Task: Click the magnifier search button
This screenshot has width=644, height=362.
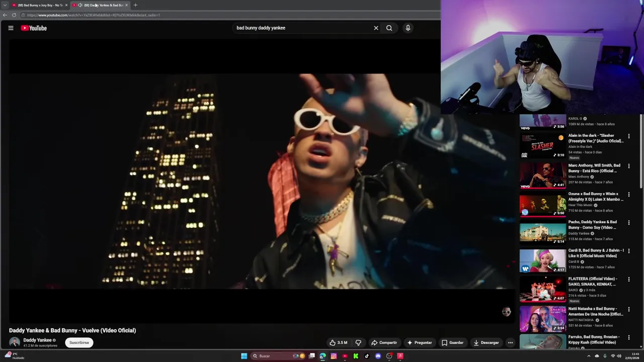Action: pos(389,28)
